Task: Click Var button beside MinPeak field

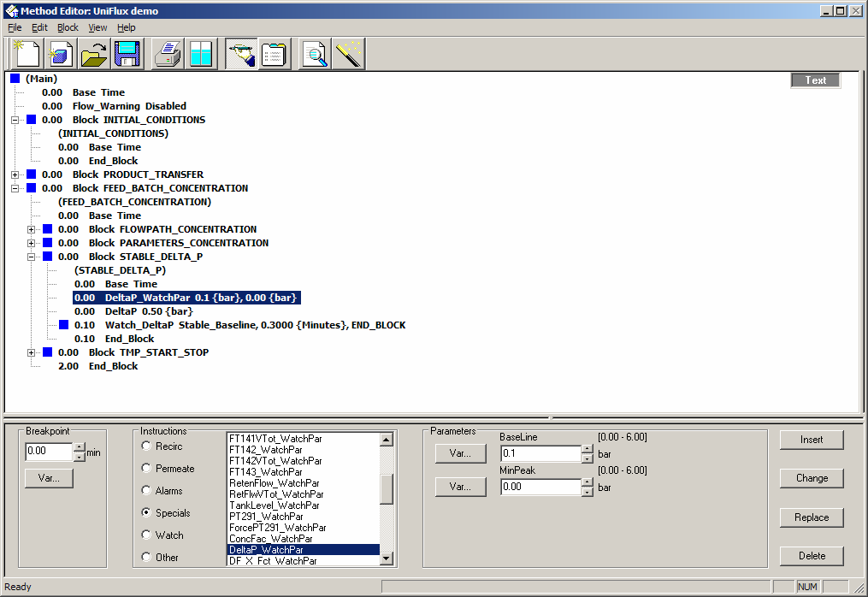Action: pos(460,487)
